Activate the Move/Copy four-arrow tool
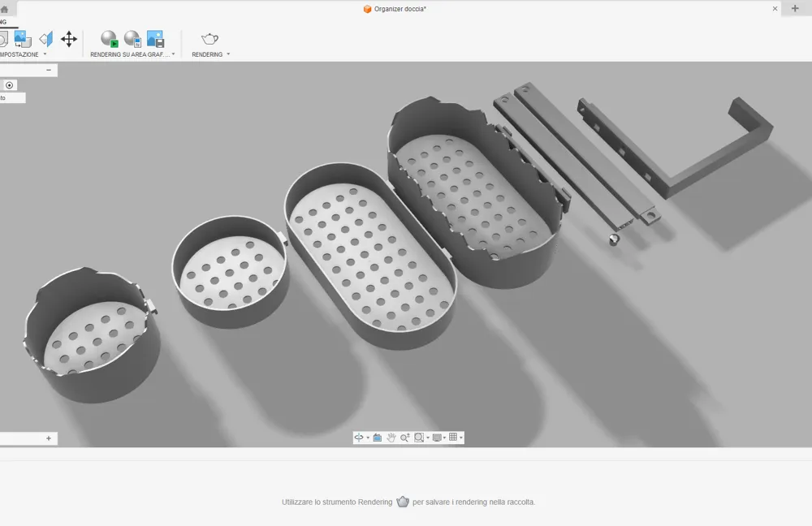 pos(69,39)
